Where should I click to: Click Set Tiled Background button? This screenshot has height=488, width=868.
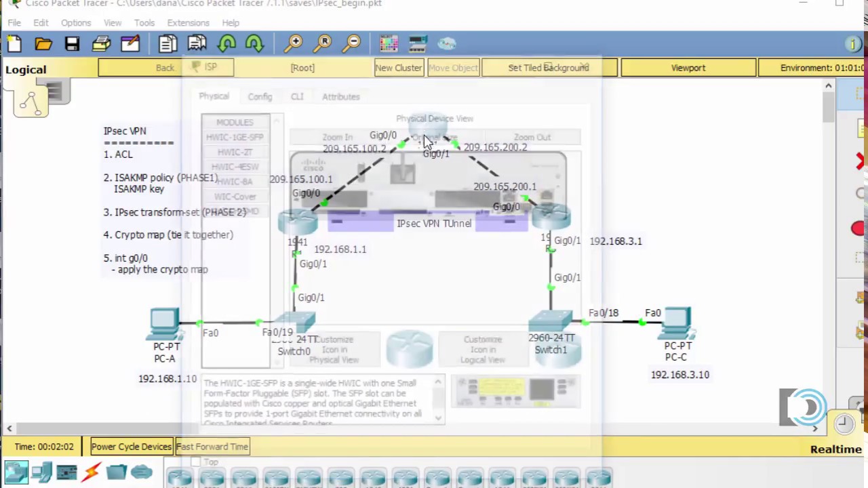point(549,68)
